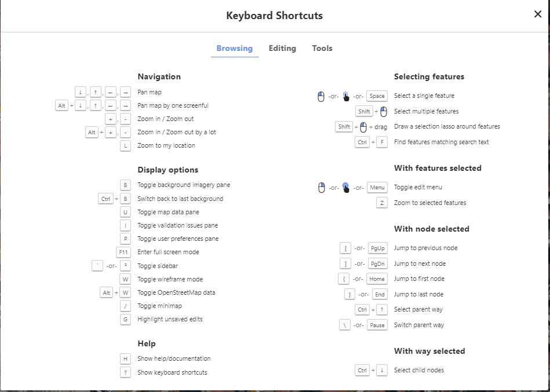Click the 'Z' key cap
550x392 pixels.
[382, 203]
